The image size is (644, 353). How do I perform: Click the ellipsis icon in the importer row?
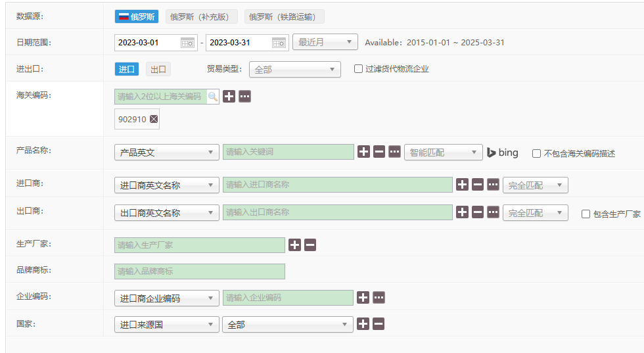tap(493, 185)
